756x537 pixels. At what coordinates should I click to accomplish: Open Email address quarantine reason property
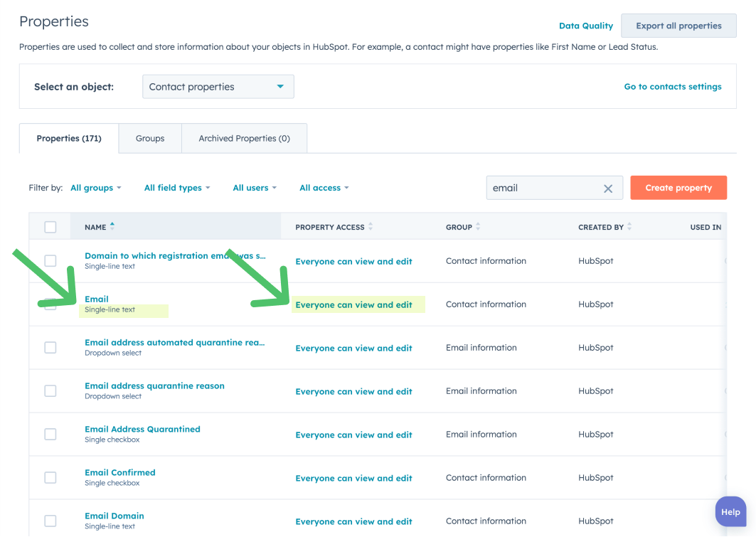154,386
